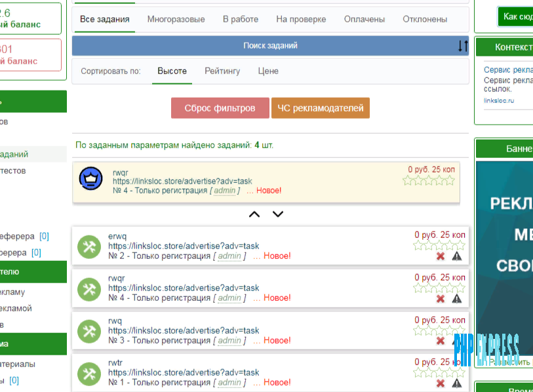The image size is (533, 392).
Task: Open 'ЧС рекламодателей' blacklist button
Action: 321,108
